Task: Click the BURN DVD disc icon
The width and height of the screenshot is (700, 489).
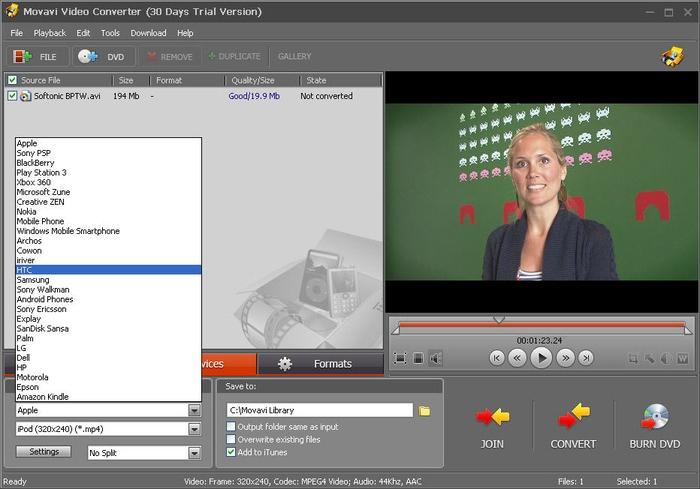Action: pos(654,417)
